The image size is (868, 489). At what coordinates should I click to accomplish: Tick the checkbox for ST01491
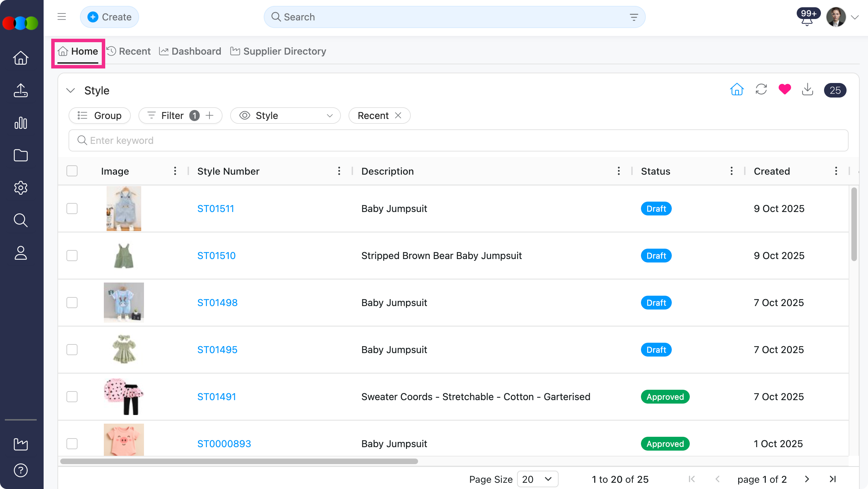[72, 397]
